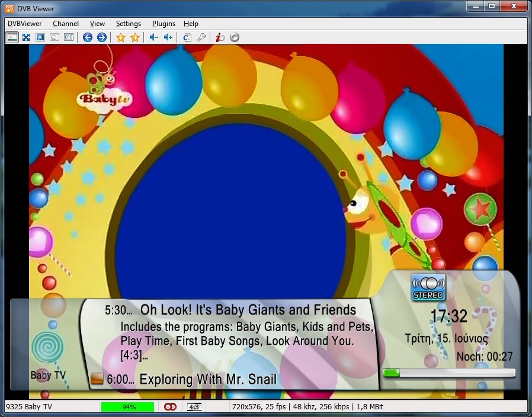Maximize the DVB Viewer window
This screenshot has width=532, height=417.
tap(492, 7)
